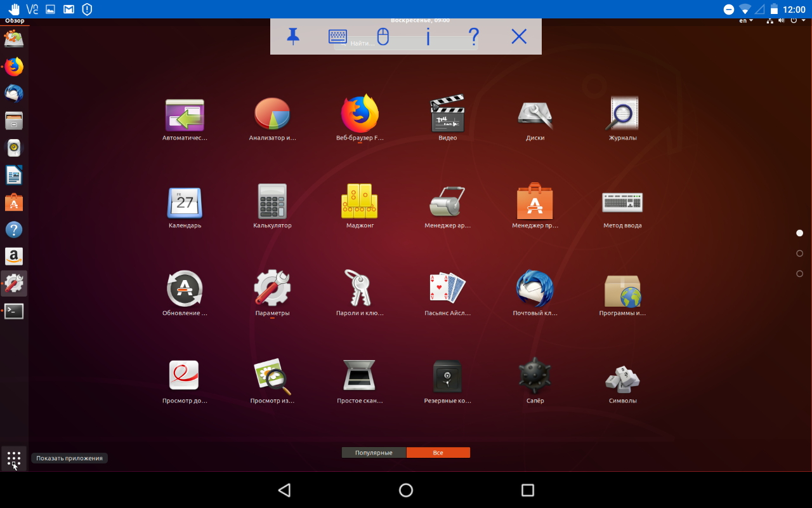Viewport: 812px width, 508px height.
Task: Tap the Android back button
Action: (x=284, y=490)
